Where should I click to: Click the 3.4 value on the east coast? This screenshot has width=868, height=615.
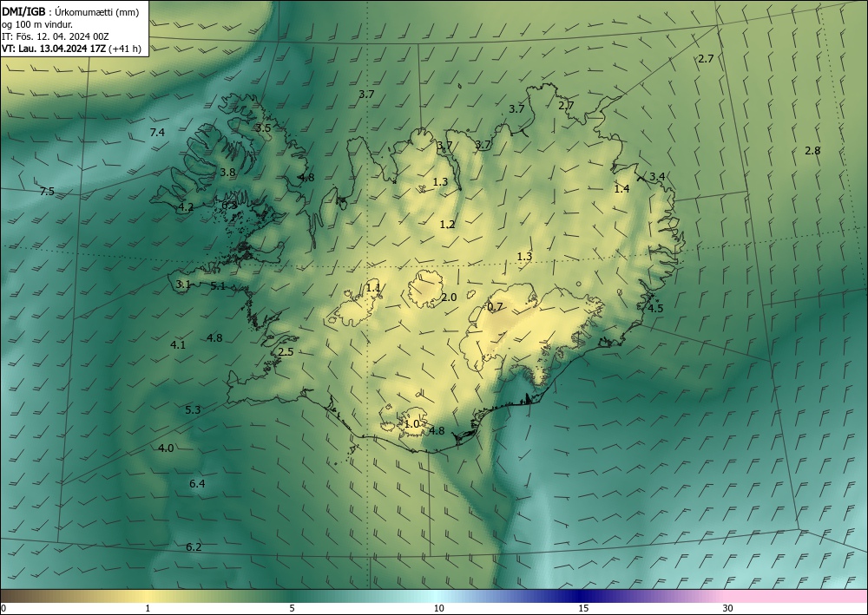(657, 177)
